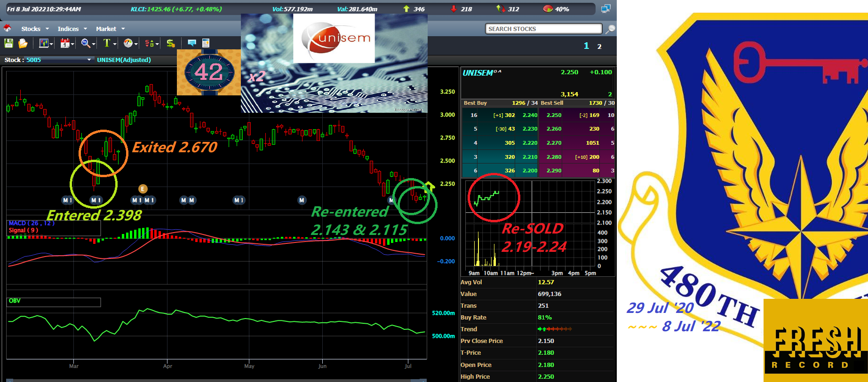Click the Prv Close Price 2.150
This screenshot has width=868, height=382.
point(546,341)
